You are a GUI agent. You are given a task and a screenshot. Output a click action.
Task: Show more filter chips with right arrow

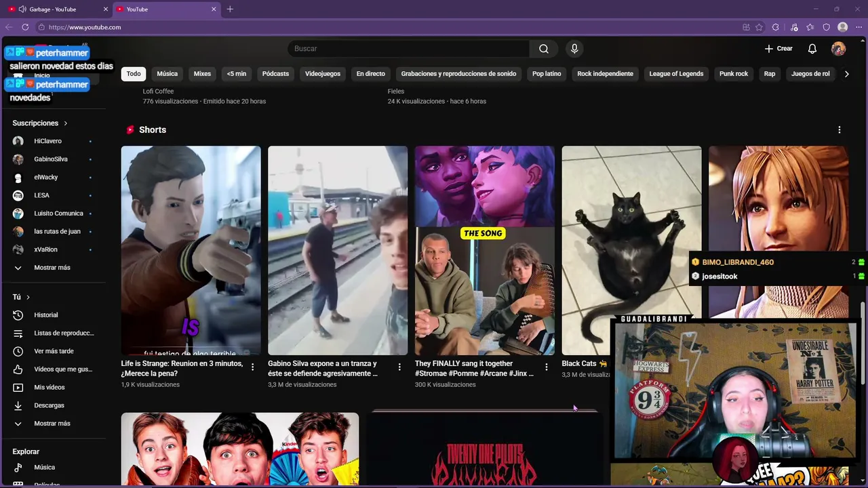(x=846, y=74)
